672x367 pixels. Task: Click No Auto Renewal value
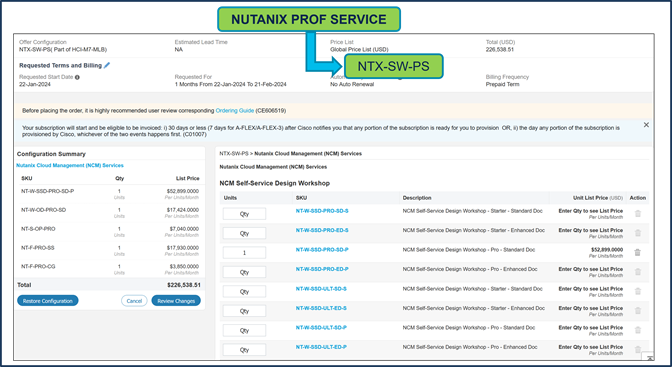click(x=352, y=84)
